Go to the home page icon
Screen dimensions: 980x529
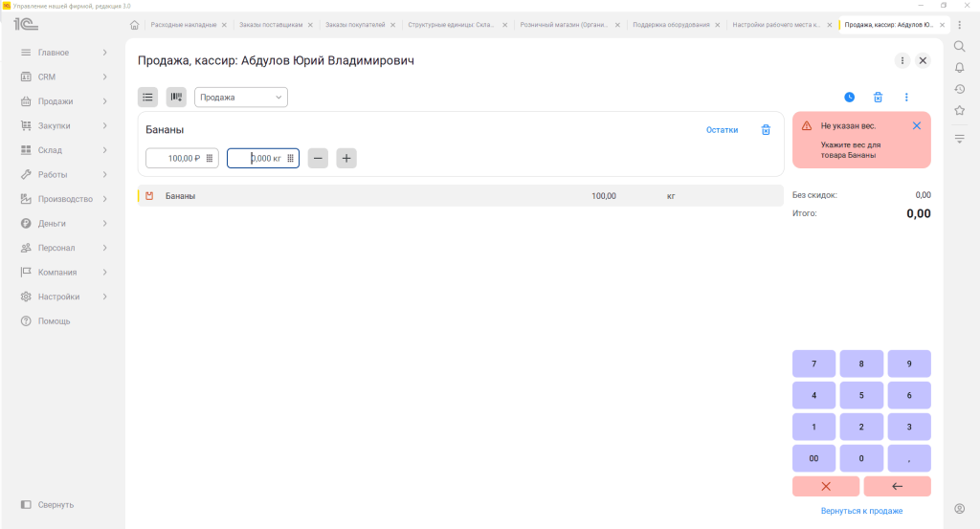pos(134,25)
